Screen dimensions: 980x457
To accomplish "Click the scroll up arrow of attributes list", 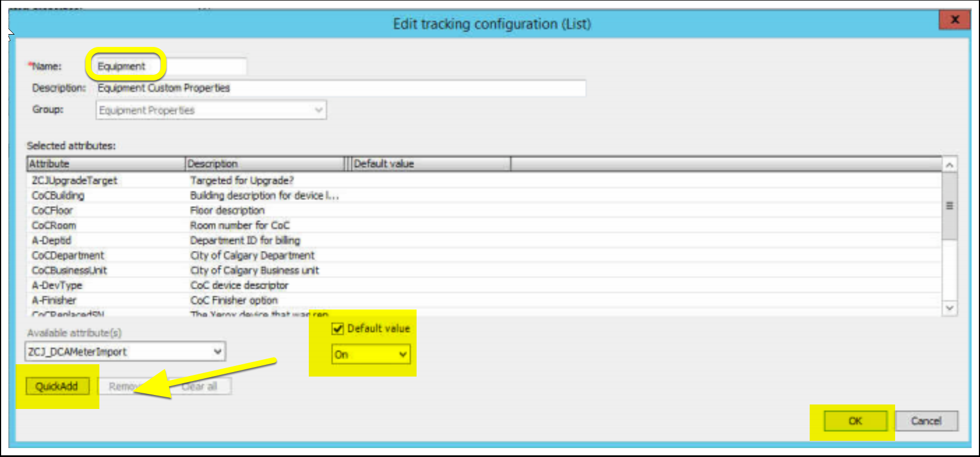I will 949,165.
